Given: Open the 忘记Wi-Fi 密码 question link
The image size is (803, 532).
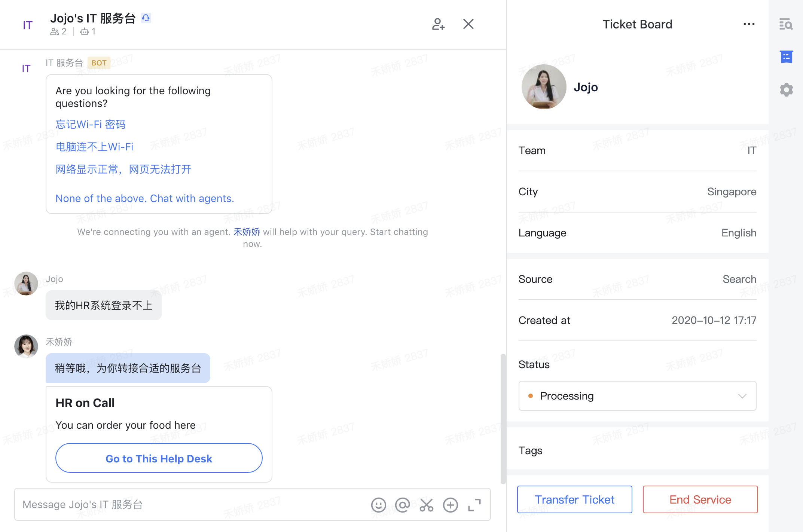Looking at the screenshot, I should coord(91,124).
